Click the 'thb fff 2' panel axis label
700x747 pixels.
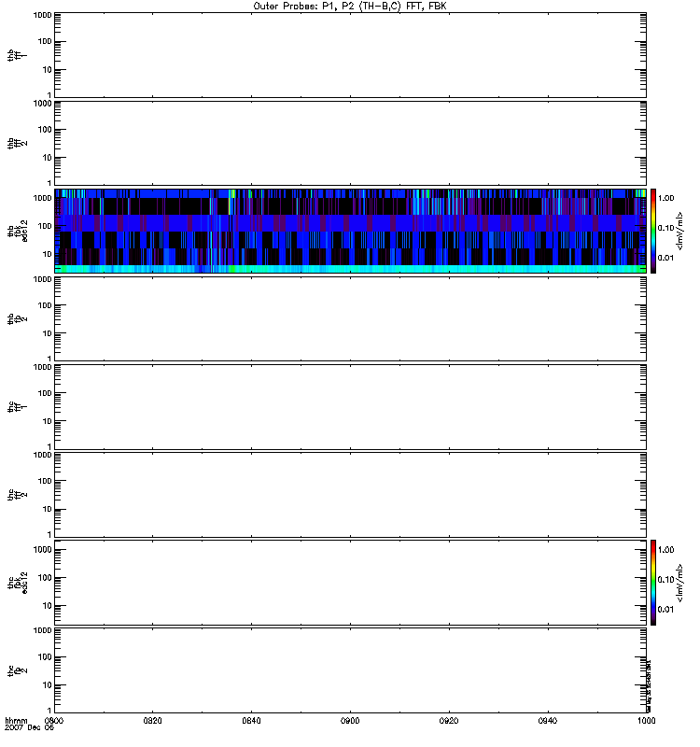(17, 143)
